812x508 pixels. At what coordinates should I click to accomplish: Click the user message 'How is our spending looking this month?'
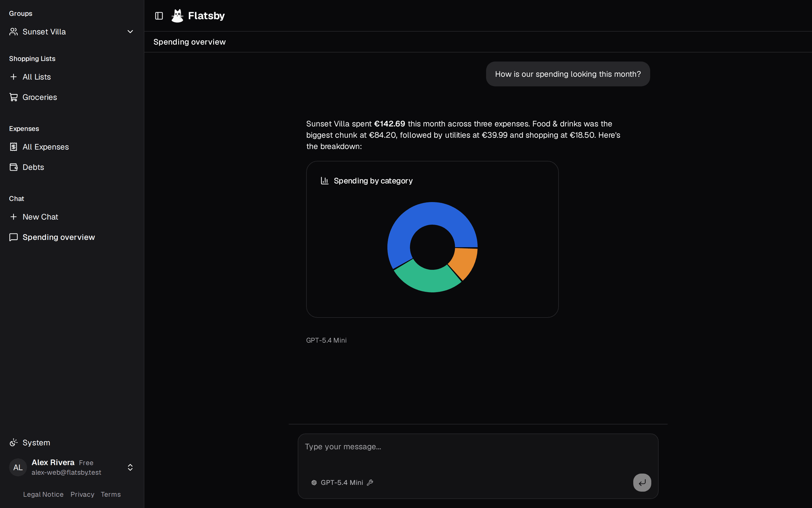[x=568, y=74]
